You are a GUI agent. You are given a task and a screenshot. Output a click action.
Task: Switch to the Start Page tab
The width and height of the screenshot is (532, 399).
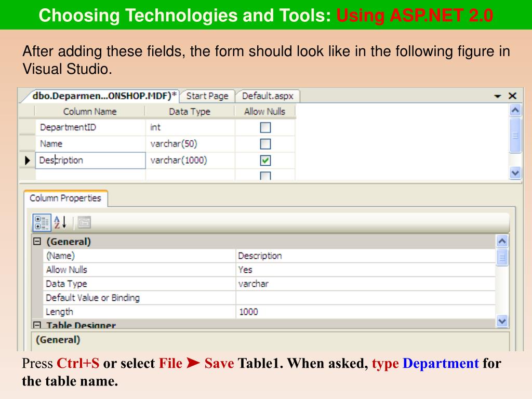(207, 96)
